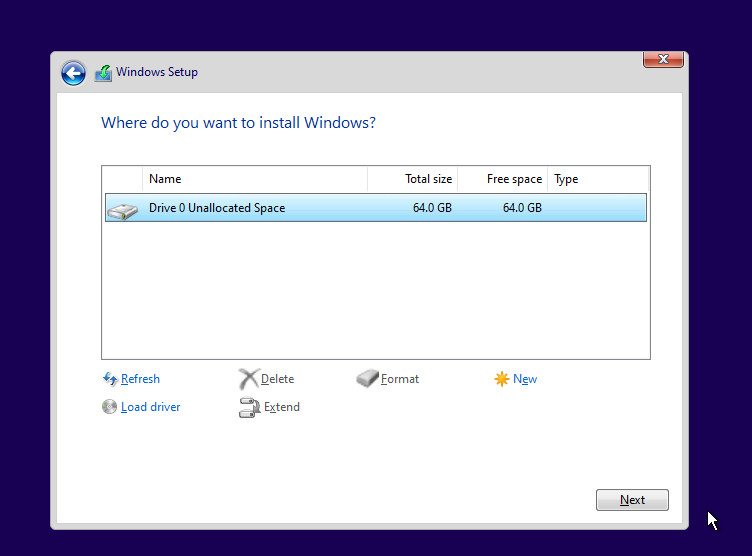752x556 pixels.
Task: Click the Load driver disc icon
Action: 109,407
